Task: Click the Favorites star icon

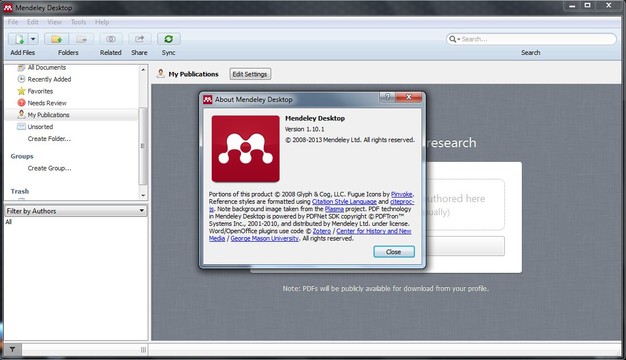Action: (22, 91)
